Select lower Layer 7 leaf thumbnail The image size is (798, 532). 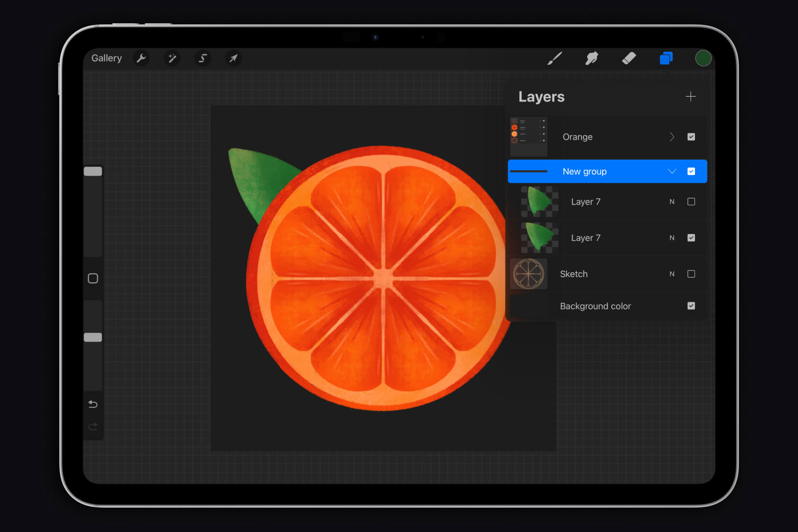[540, 237]
